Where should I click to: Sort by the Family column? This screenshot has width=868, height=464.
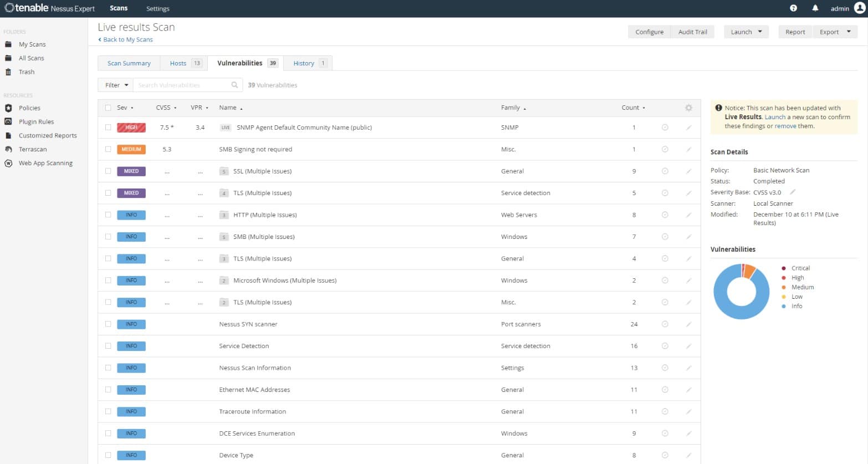pyautogui.click(x=513, y=108)
